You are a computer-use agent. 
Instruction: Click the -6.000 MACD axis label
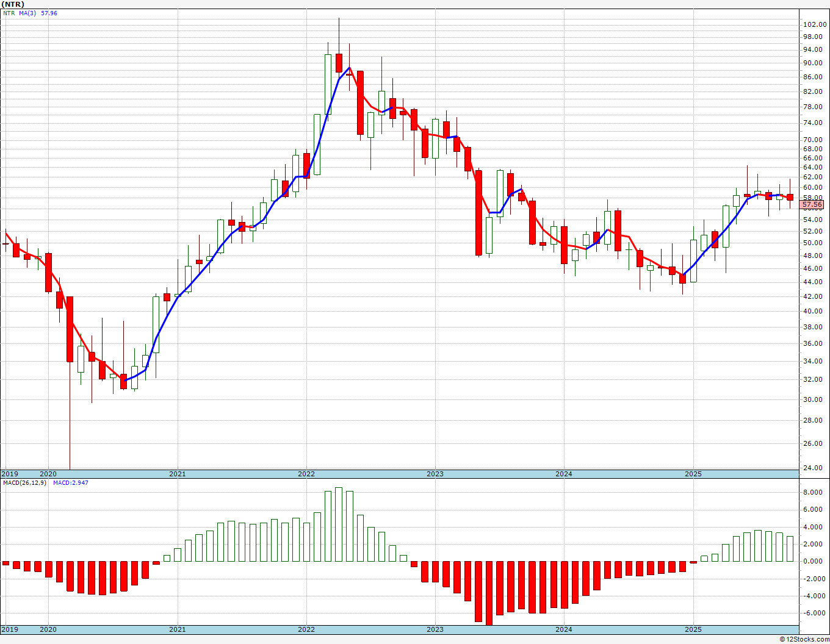point(814,614)
